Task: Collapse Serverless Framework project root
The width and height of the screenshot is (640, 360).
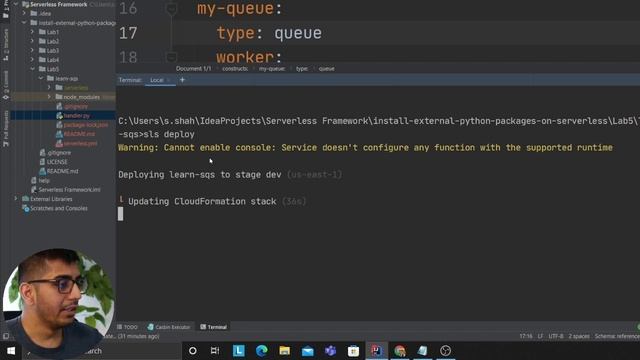Action: pos(16,4)
